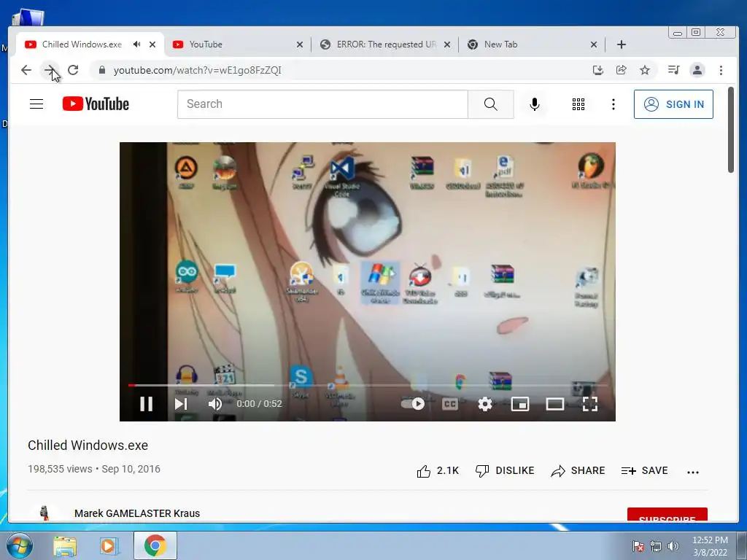Screen dimensions: 747x560
Task: Open the YouTube hamburger guide menu
Action: point(36,104)
